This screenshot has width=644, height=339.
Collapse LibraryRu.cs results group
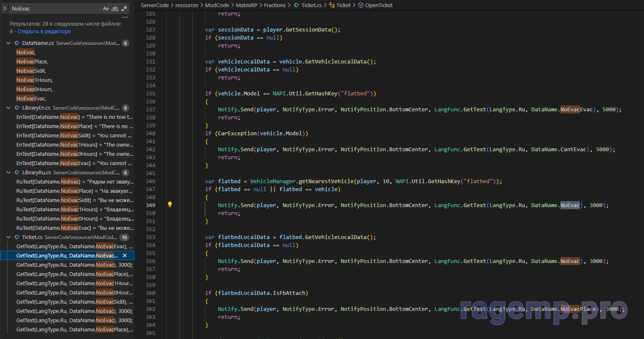[9, 173]
